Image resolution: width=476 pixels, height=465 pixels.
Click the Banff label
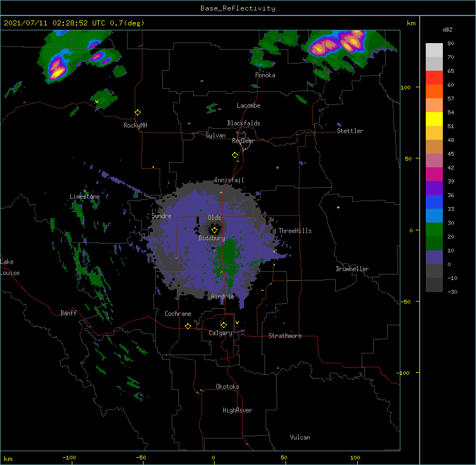[x=68, y=313]
